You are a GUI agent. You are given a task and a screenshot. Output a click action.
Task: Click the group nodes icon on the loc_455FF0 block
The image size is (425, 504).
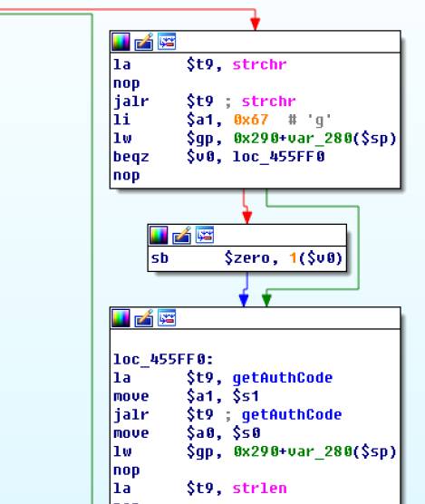point(167,318)
